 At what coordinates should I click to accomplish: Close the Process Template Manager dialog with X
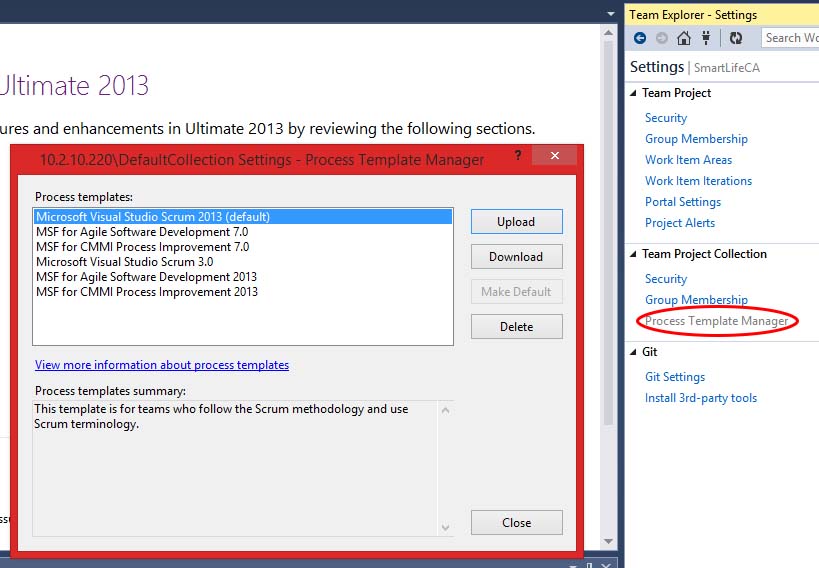555,155
